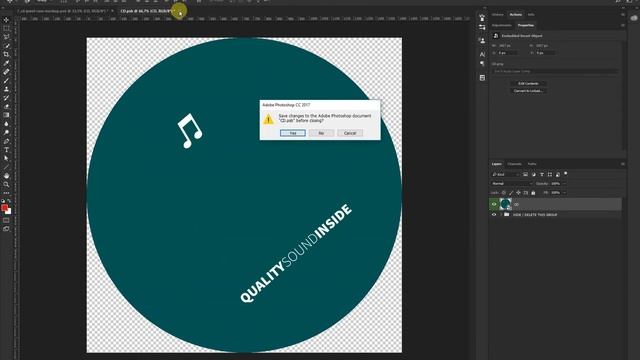
Task: Click the Edit Contents button
Action: [528, 84]
